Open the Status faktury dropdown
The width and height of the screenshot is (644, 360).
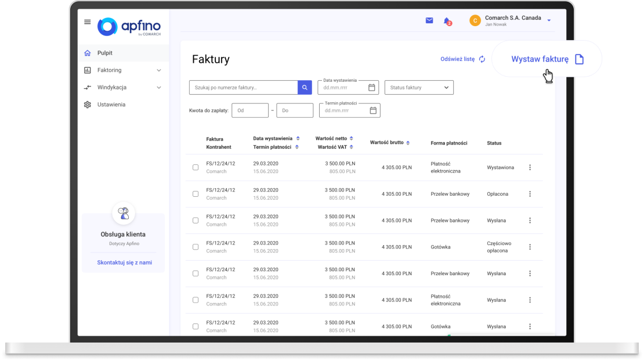[x=419, y=88]
